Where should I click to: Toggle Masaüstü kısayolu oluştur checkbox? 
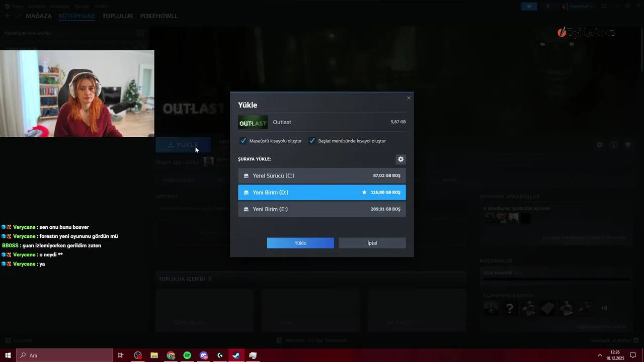point(244,141)
